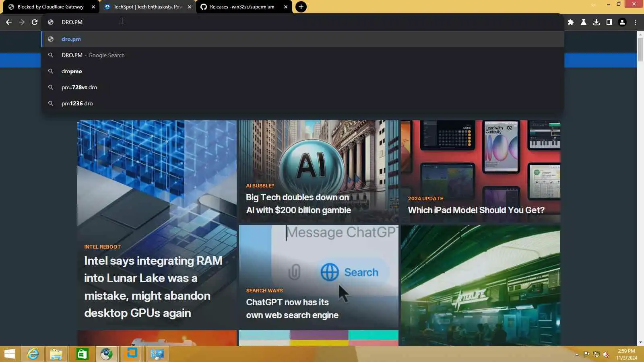The width and height of the screenshot is (644, 362).
Task: Open File Explorer from the taskbar
Action: [x=56, y=354]
